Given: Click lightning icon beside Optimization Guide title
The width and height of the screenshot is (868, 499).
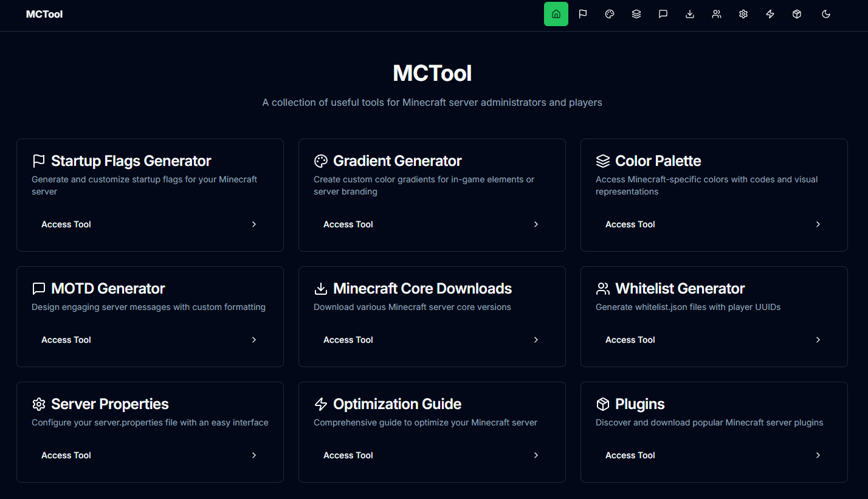Looking at the screenshot, I should pos(321,404).
